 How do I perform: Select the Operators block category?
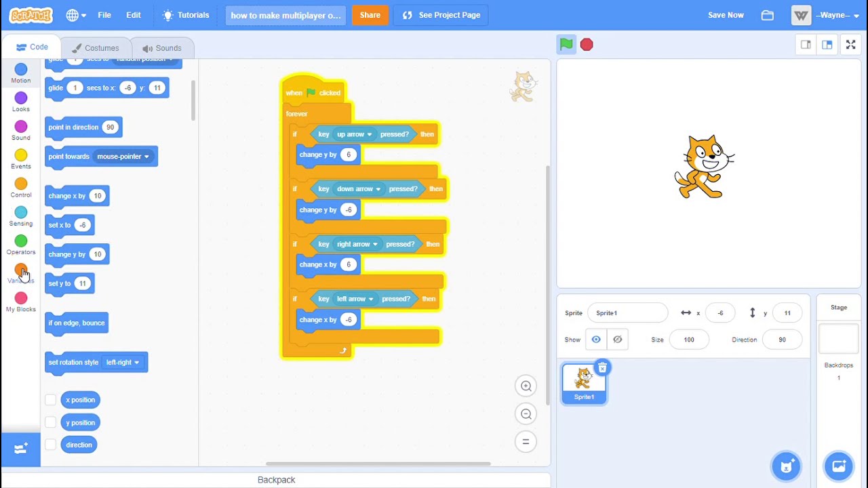[x=21, y=245]
